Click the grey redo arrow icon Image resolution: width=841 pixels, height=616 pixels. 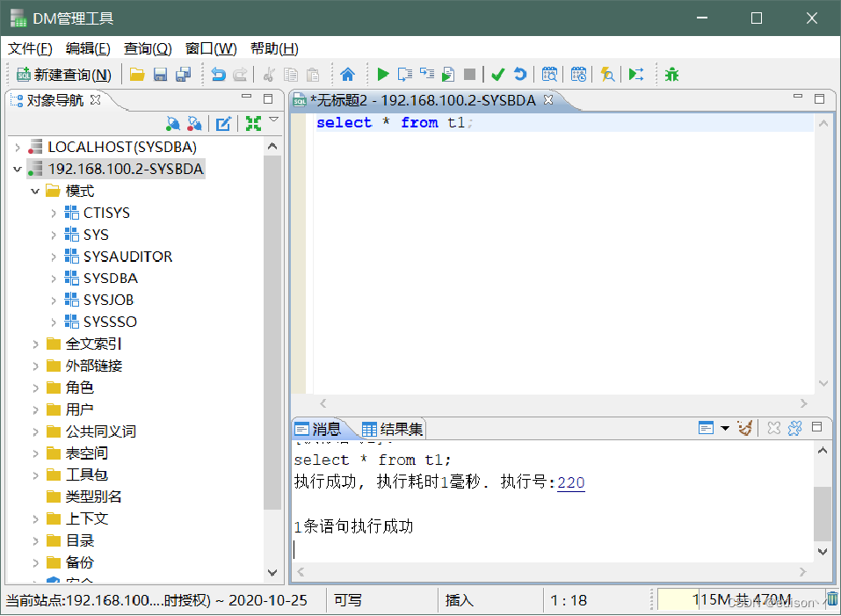240,75
